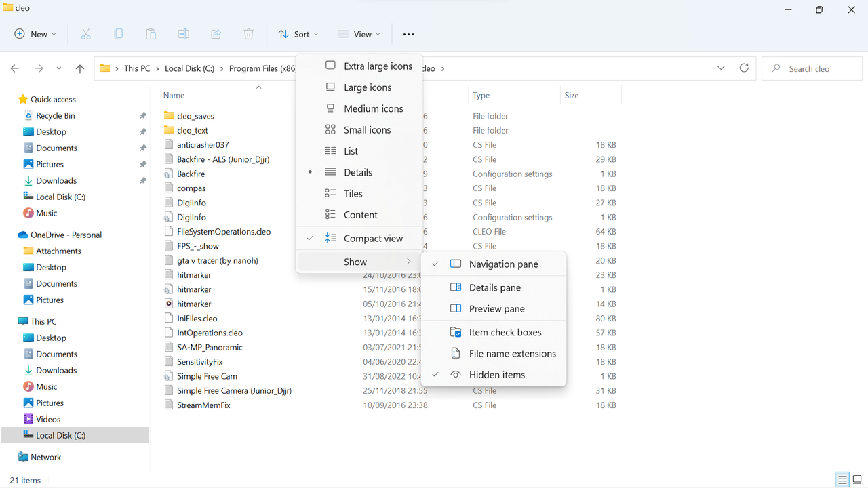Viewport: 868px width, 488px height.
Task: Refresh the cleo folder view
Action: (x=744, y=68)
